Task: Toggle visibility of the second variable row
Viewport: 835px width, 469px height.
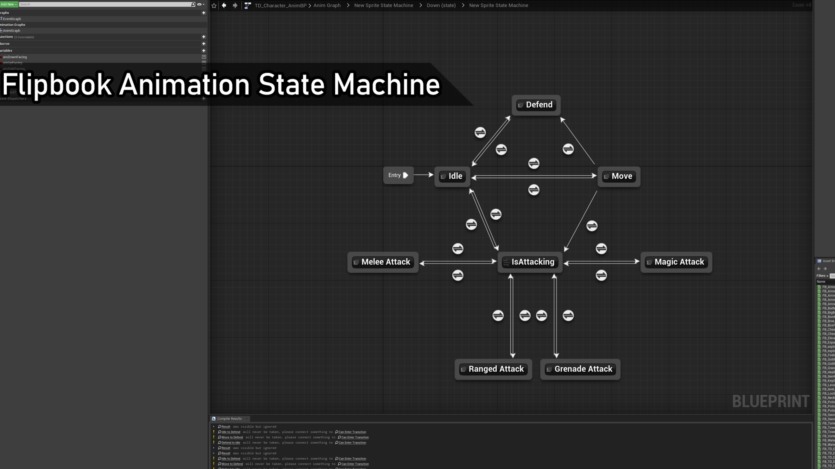Action: 203,62
